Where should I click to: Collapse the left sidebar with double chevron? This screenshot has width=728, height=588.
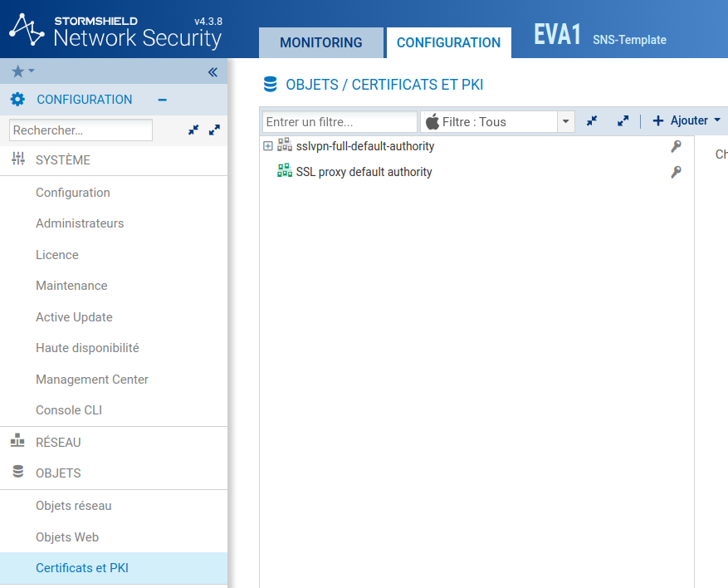213,72
